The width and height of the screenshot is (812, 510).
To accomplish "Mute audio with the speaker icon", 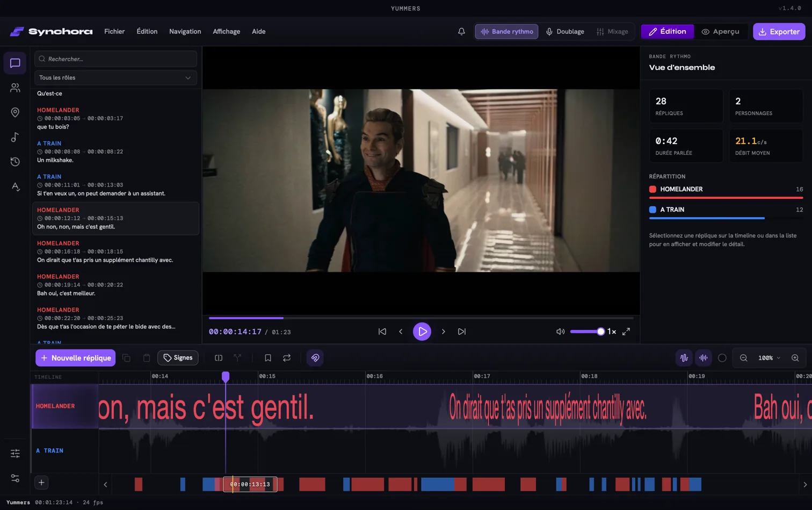I will tap(560, 332).
